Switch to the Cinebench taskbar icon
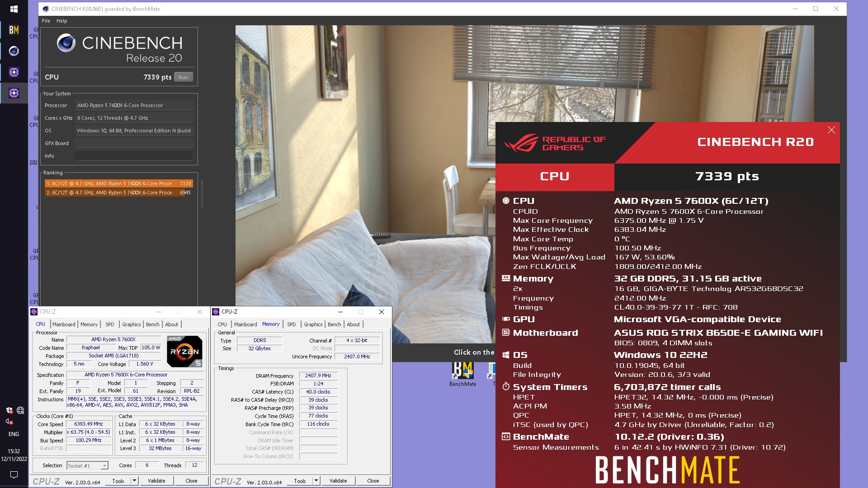 [14, 51]
